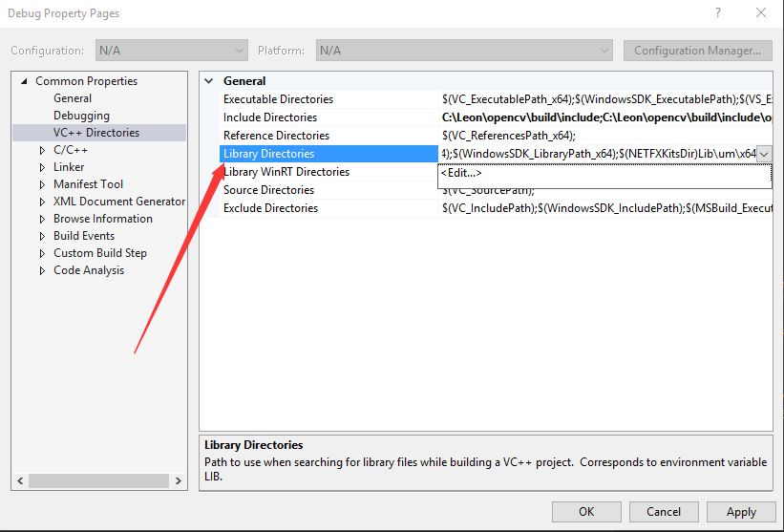Expand the Linker node arrow
This screenshot has width=784, height=532.
43,167
